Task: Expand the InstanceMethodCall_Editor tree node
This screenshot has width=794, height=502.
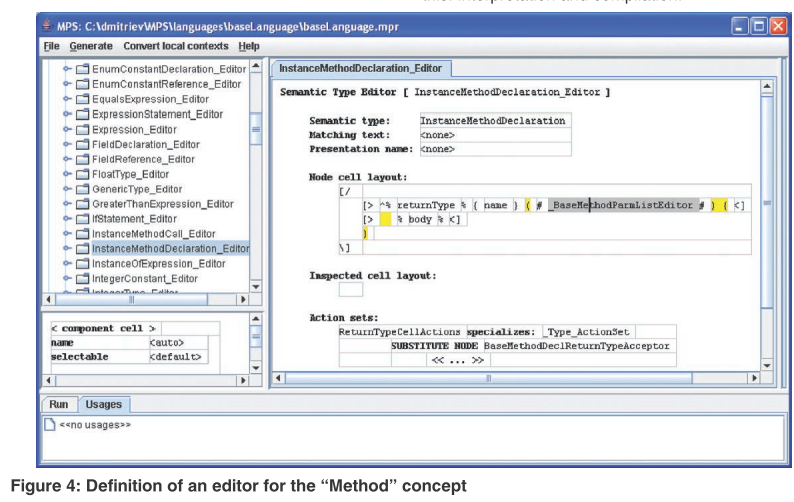Action: [x=67, y=234]
